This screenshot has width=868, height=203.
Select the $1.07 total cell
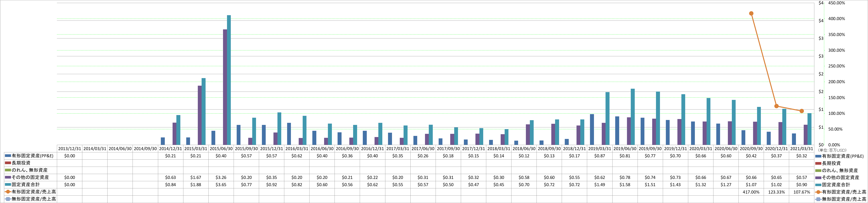tap(751, 184)
